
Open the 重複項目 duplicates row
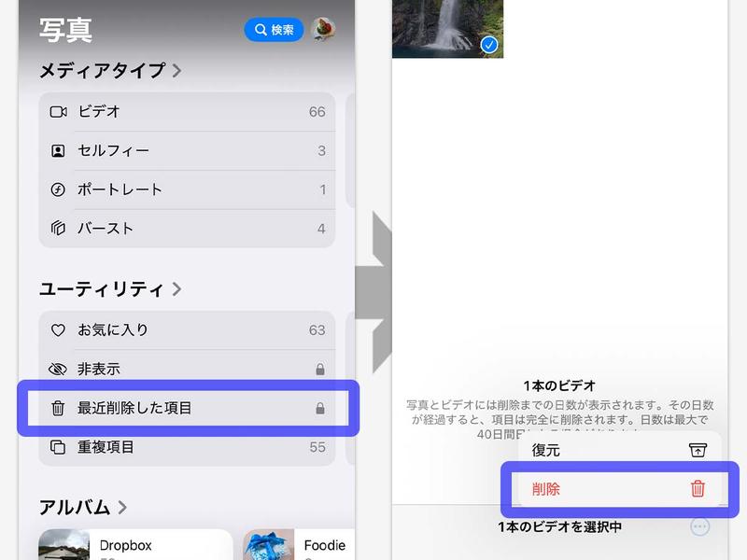[x=188, y=447]
